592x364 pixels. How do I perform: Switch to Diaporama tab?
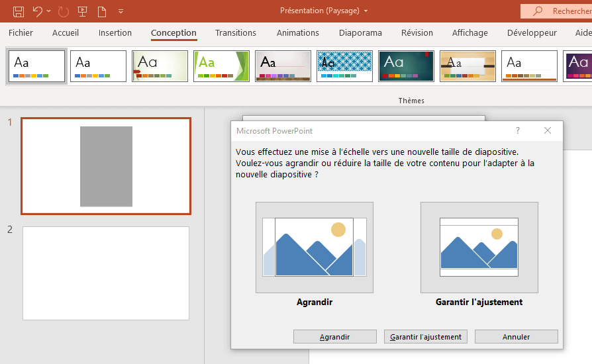pos(360,33)
